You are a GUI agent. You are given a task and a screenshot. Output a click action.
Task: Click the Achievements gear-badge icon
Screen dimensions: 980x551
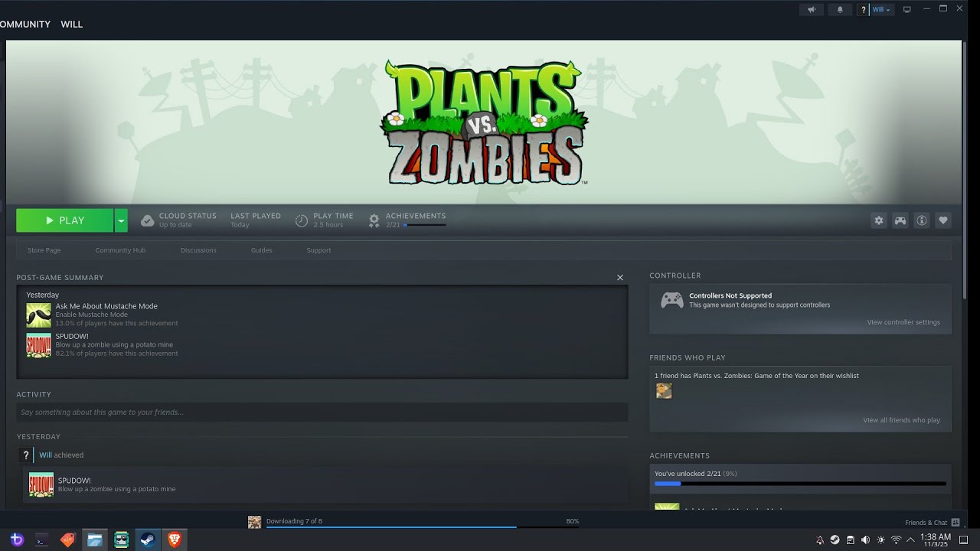tap(374, 220)
